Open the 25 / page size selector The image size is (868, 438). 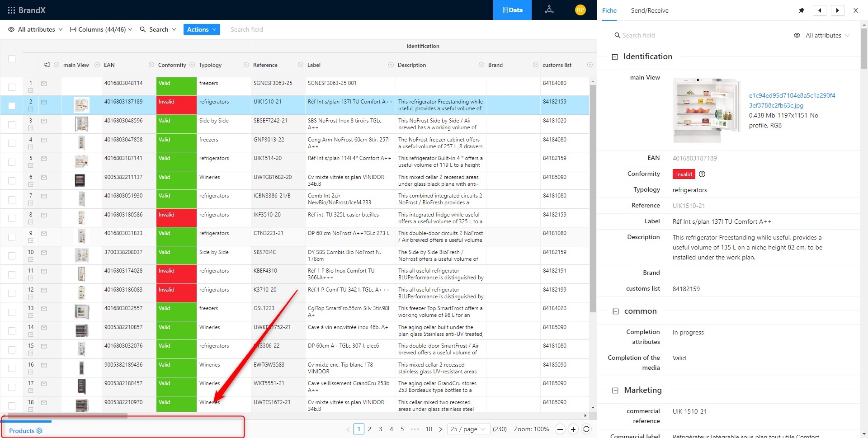tap(468, 429)
